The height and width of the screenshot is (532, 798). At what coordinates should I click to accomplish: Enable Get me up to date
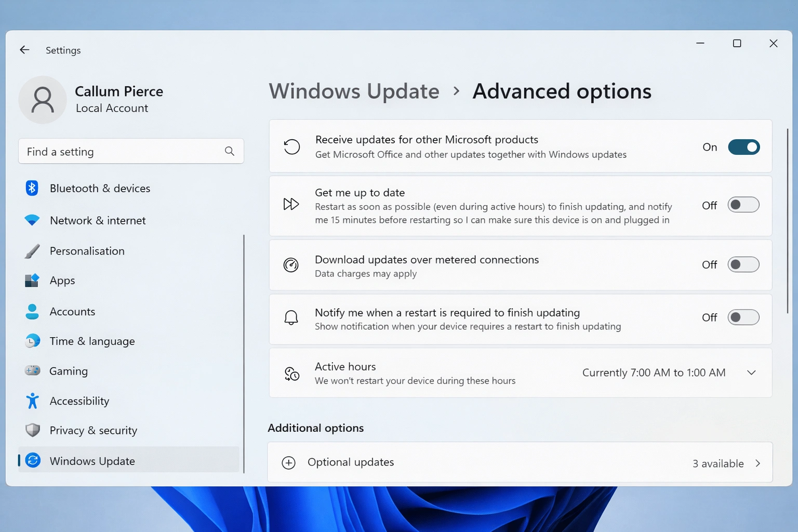[x=743, y=205]
